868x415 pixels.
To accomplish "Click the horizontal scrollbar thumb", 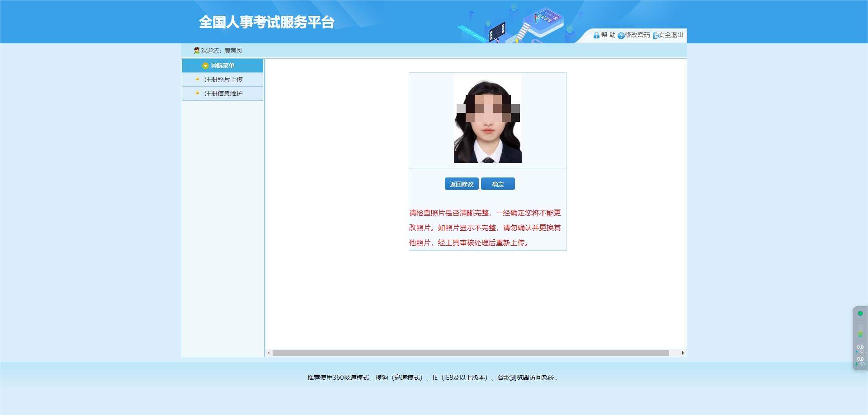I will click(471, 353).
